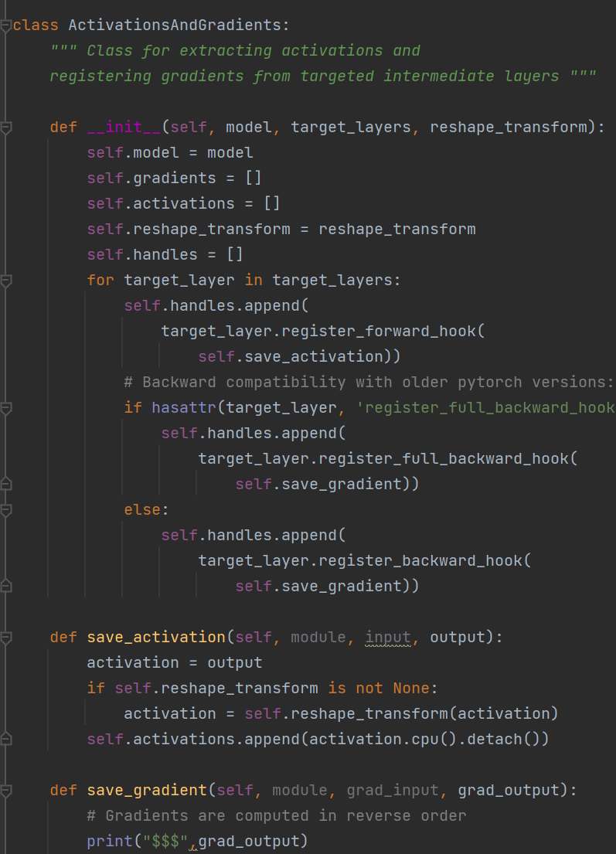Screen dimensions: 616x854
Task: Click the print("$$$" statement
Action: click(197, 841)
